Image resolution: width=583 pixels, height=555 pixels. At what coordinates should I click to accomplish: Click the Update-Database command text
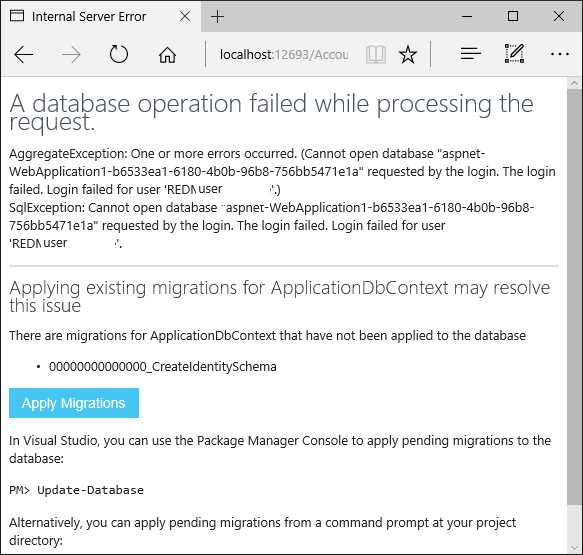pyautogui.click(x=90, y=490)
